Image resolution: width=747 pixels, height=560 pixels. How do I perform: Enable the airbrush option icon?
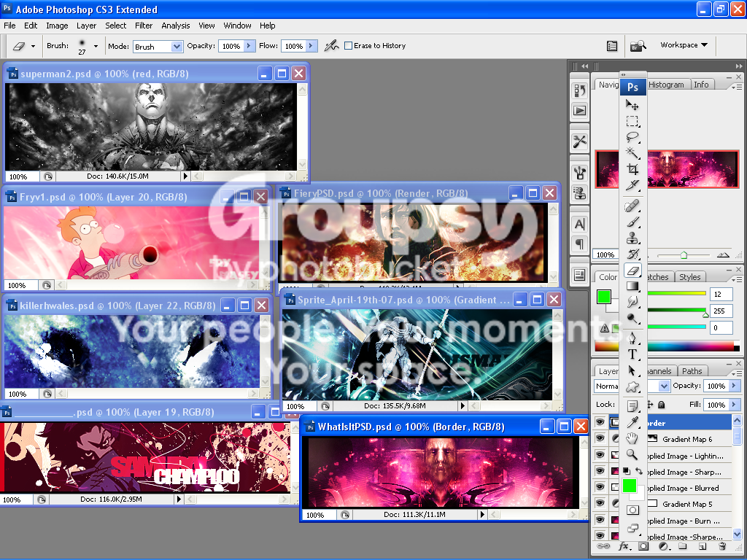(x=331, y=46)
